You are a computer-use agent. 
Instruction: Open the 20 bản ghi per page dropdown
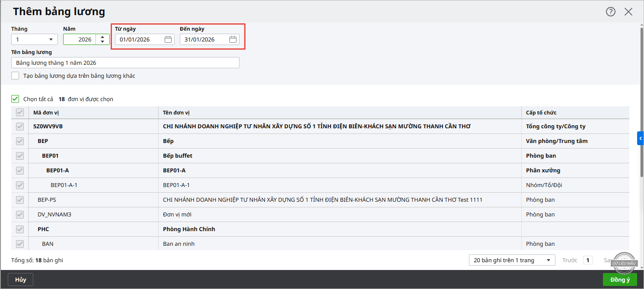coord(512,260)
